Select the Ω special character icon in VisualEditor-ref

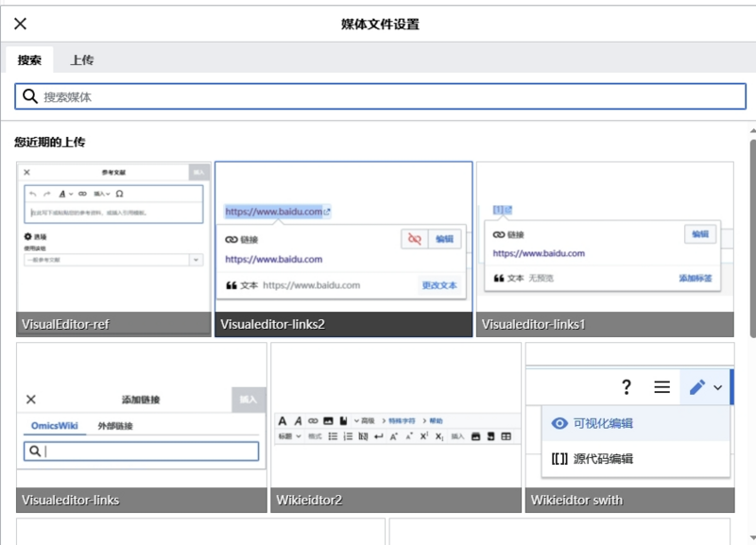(x=120, y=194)
